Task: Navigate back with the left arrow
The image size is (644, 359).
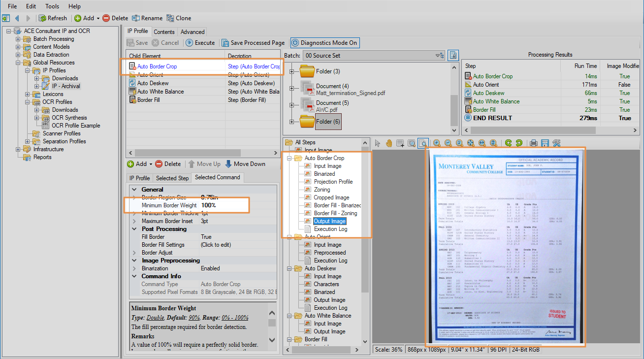Action: (x=17, y=18)
